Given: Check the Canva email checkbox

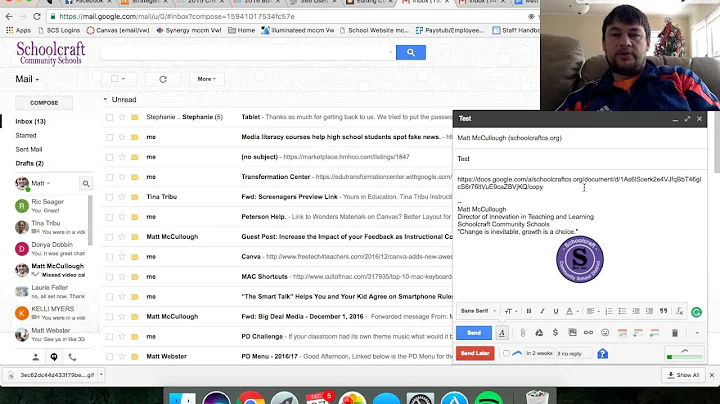Looking at the screenshot, I should coord(109,257).
